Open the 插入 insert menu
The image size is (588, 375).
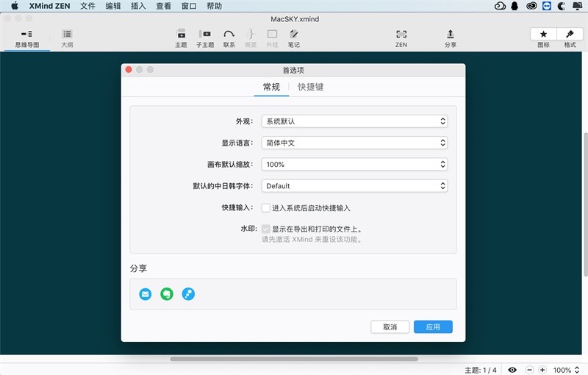138,6
